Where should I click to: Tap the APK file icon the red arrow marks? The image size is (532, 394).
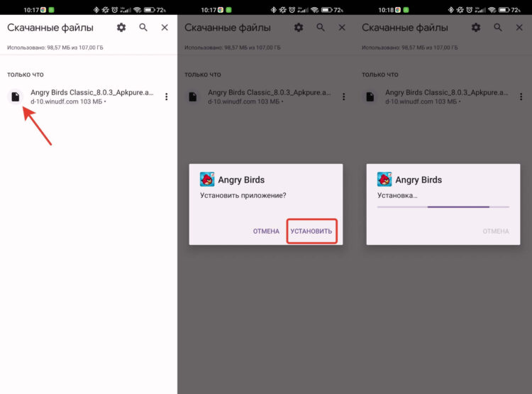pyautogui.click(x=15, y=97)
